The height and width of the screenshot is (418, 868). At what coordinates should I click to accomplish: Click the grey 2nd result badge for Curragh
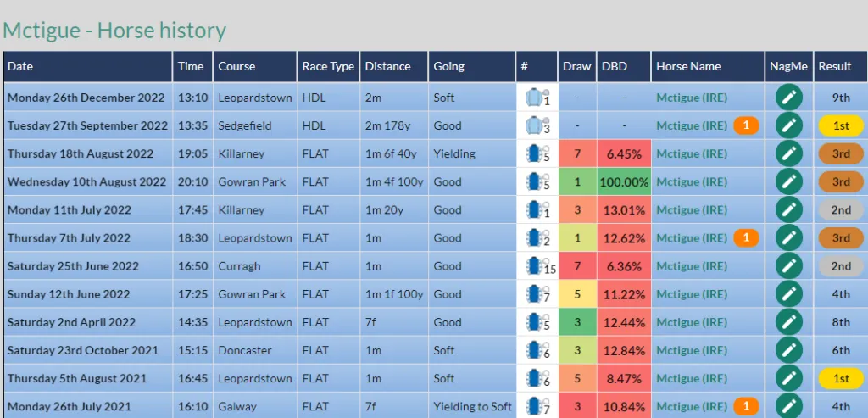point(841,265)
